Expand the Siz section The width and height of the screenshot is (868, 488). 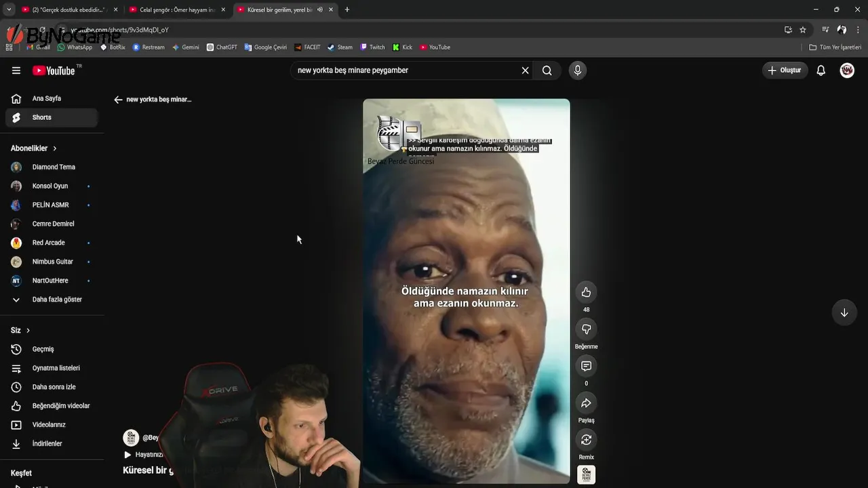click(20, 331)
